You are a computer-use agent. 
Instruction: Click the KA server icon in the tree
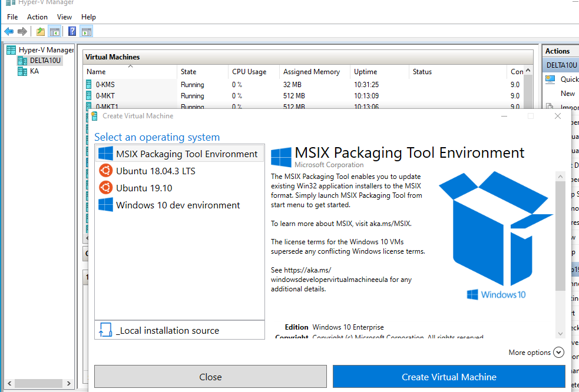coord(22,71)
